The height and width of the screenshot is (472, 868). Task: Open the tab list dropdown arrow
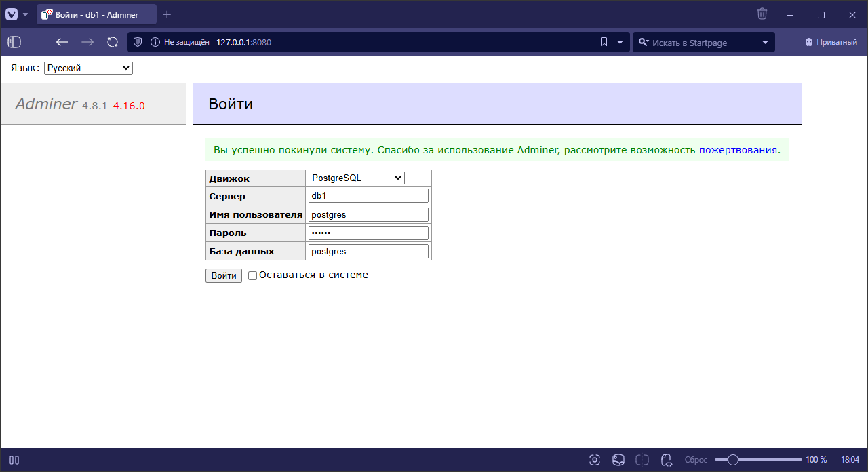click(26, 14)
